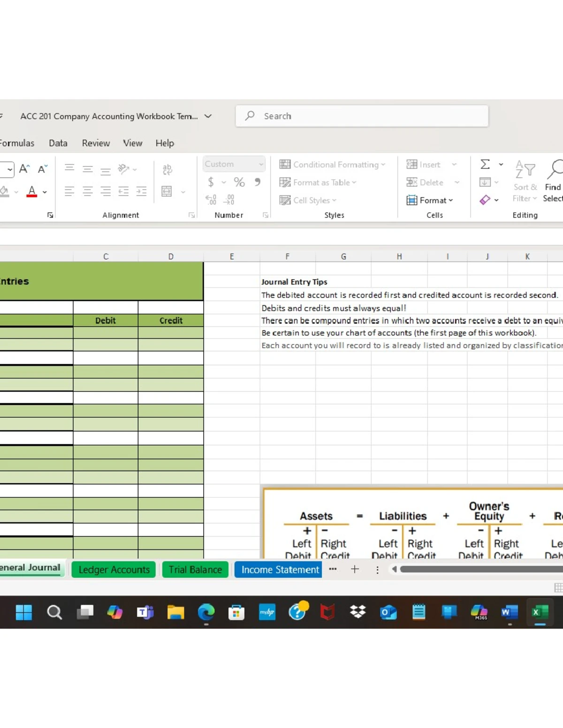This screenshot has width=563, height=728.
Task: Expand the workbook title dropdown chevron
Action: click(x=208, y=116)
